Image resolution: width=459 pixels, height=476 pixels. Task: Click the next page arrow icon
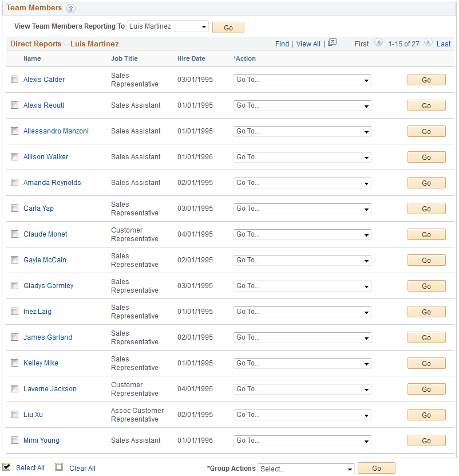(x=428, y=43)
